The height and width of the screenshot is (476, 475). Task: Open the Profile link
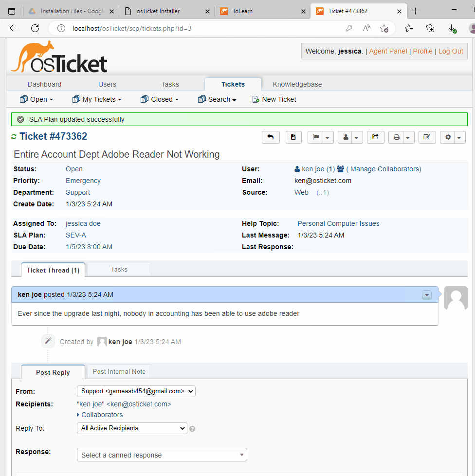point(422,51)
